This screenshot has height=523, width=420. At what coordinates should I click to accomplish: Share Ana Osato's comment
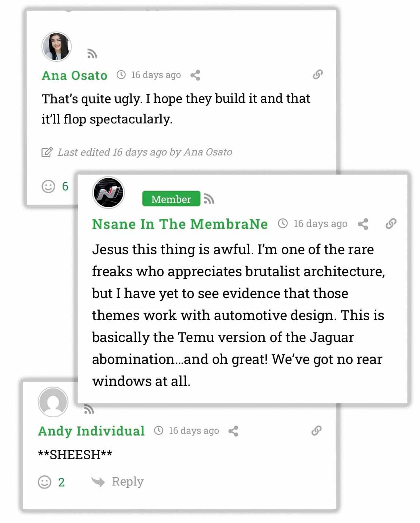pyautogui.click(x=195, y=75)
